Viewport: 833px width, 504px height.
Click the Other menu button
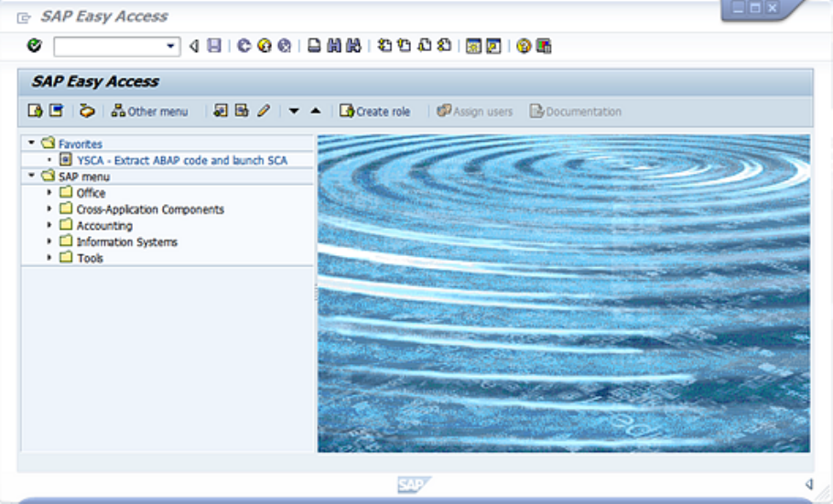(x=149, y=111)
